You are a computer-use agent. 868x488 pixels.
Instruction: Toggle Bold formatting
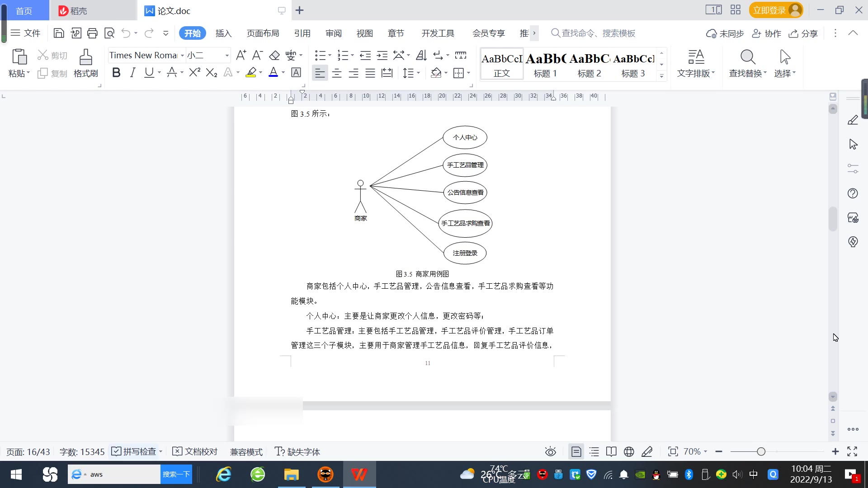pos(116,73)
